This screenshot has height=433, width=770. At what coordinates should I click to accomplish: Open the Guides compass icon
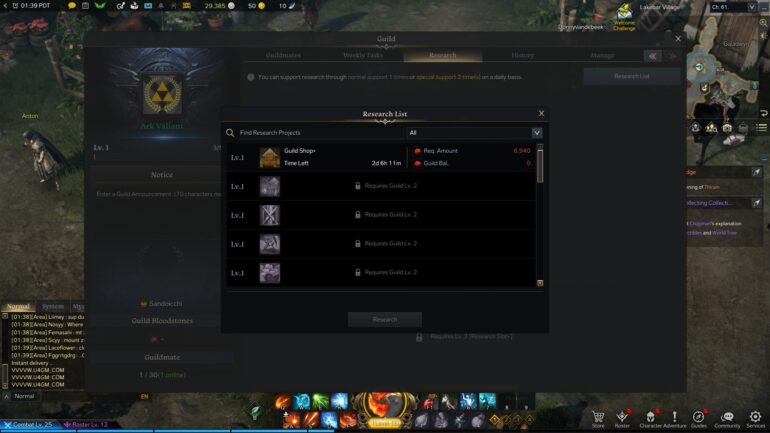(x=698, y=417)
